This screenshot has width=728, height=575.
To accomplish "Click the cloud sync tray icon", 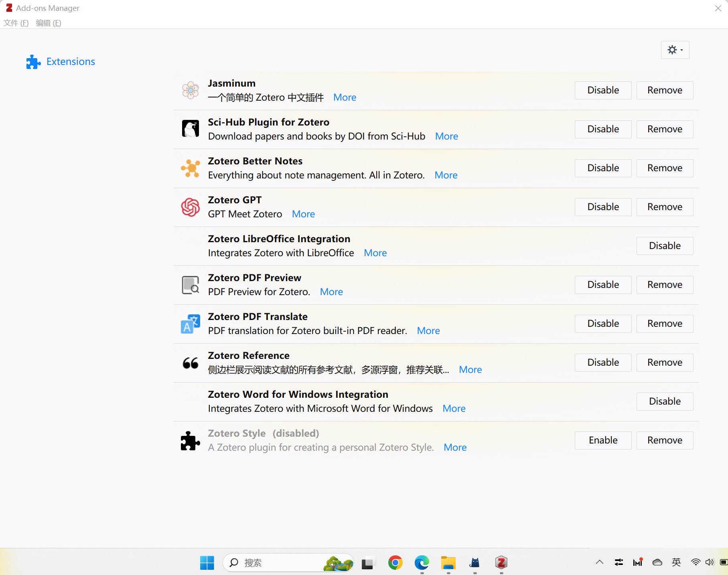I will [657, 562].
